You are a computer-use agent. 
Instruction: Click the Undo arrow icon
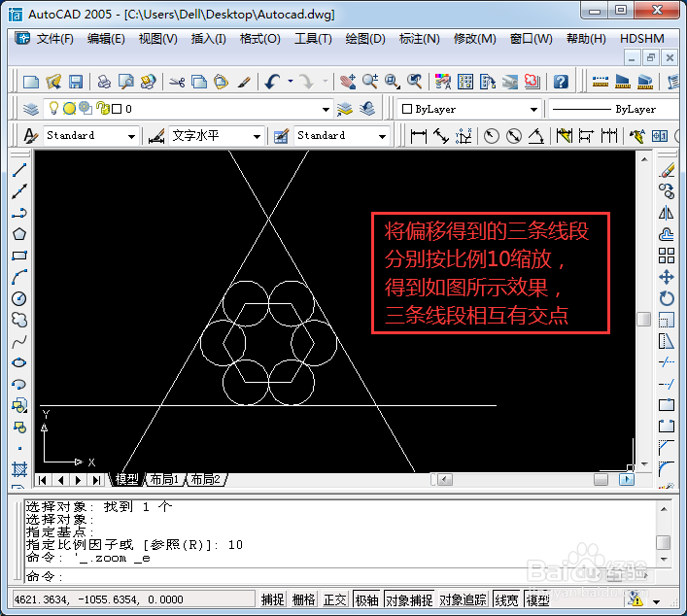pyautogui.click(x=273, y=82)
